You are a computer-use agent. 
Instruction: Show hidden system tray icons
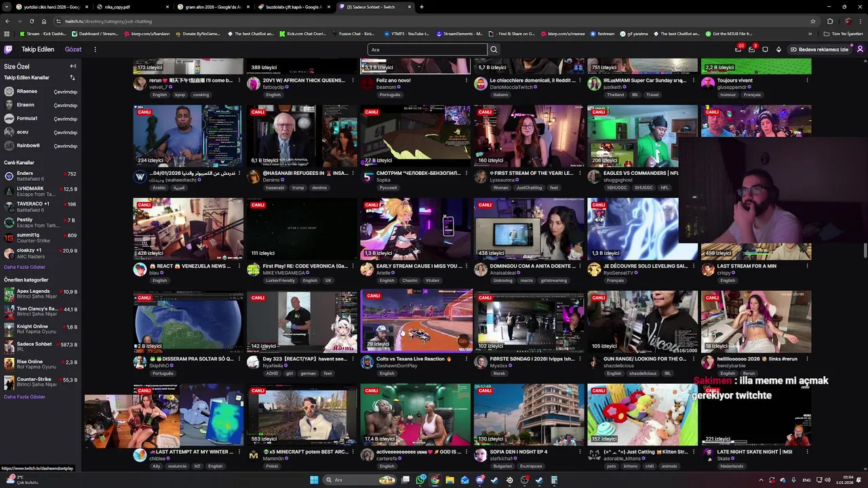(x=762, y=480)
